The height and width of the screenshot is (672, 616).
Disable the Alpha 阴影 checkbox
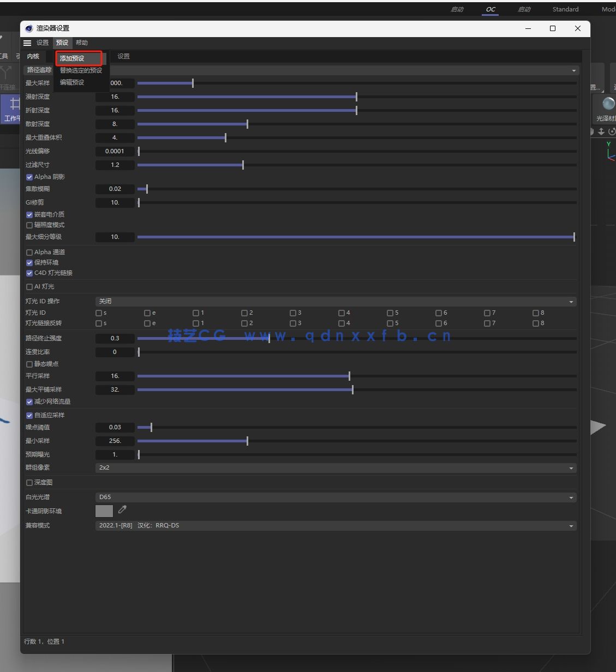pos(29,176)
